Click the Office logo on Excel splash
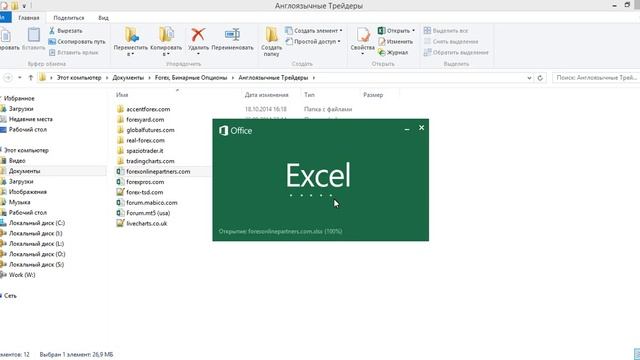Viewport: 640px width, 360px height. (223, 131)
